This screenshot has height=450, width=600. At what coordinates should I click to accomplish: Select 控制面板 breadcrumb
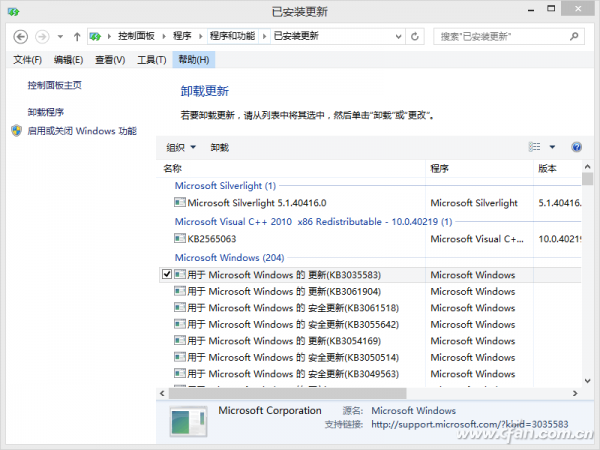136,36
